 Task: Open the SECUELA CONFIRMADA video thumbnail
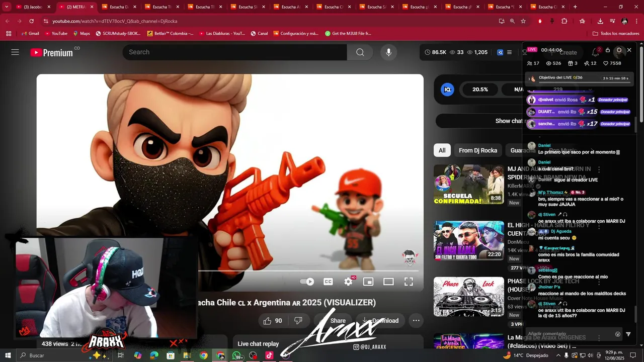tap(469, 185)
